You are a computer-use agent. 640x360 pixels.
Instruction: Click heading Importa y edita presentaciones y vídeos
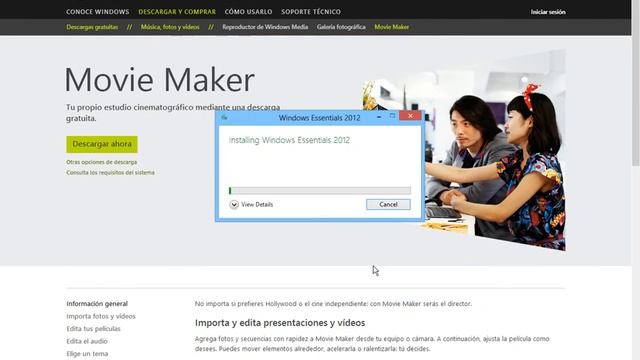tap(280, 323)
